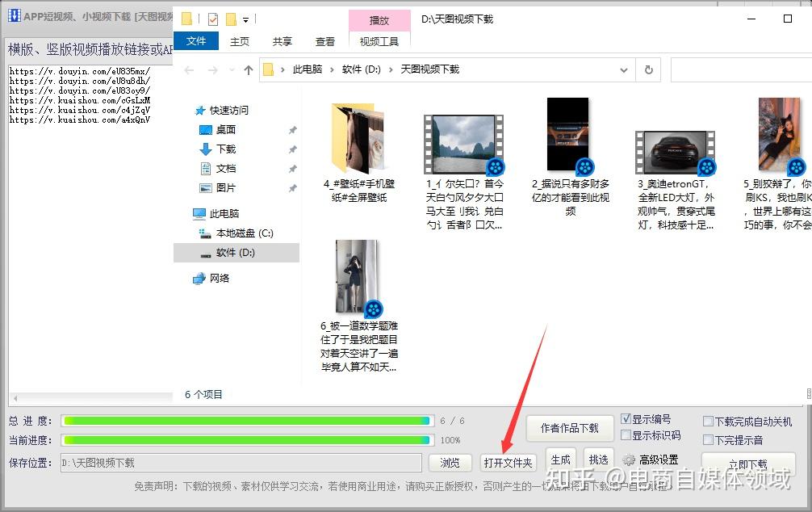812x512 pixels.
Task: Click the v.douyin.com/eU835mx/ link line
Action: tap(80, 71)
